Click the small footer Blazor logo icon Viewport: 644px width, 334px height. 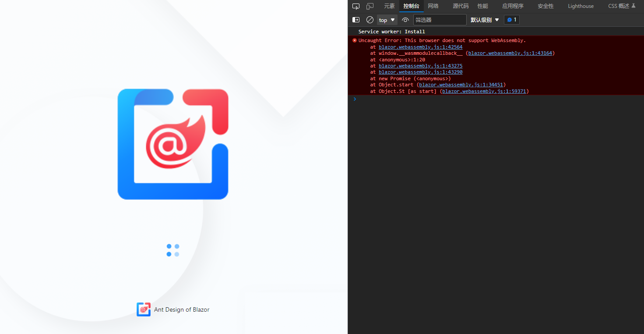(x=144, y=309)
